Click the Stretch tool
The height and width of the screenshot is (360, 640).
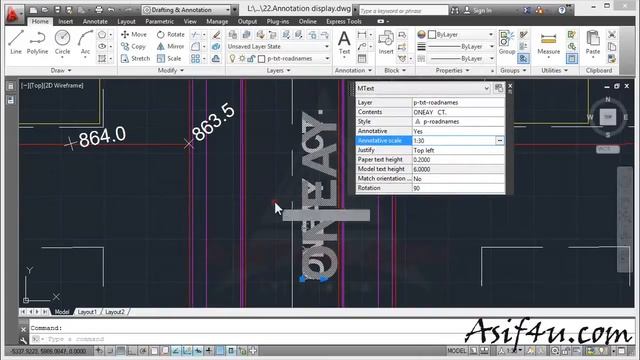(136, 59)
